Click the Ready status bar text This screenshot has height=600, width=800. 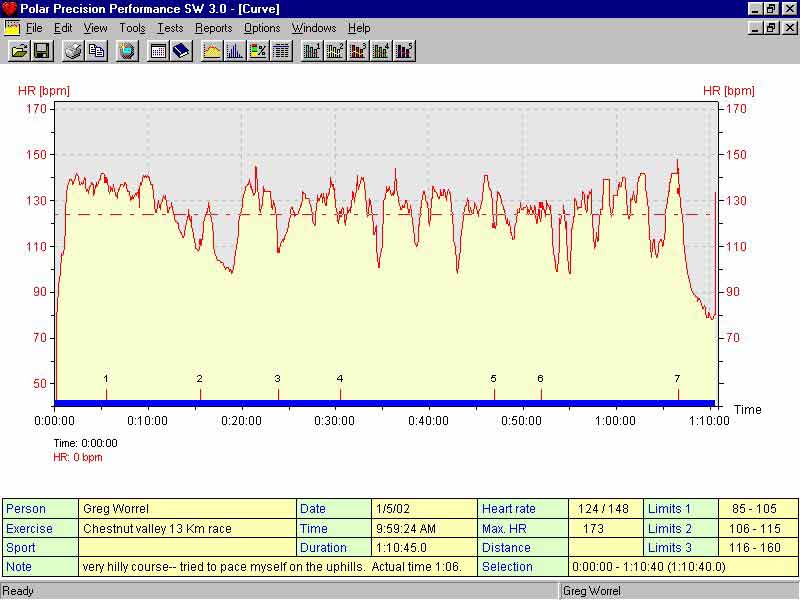click(x=18, y=591)
